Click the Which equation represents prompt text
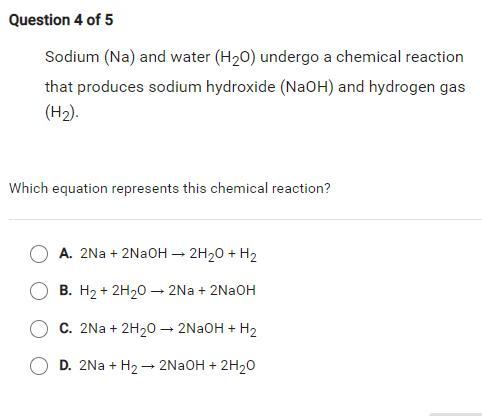This screenshot has width=482, height=416. coord(170,189)
